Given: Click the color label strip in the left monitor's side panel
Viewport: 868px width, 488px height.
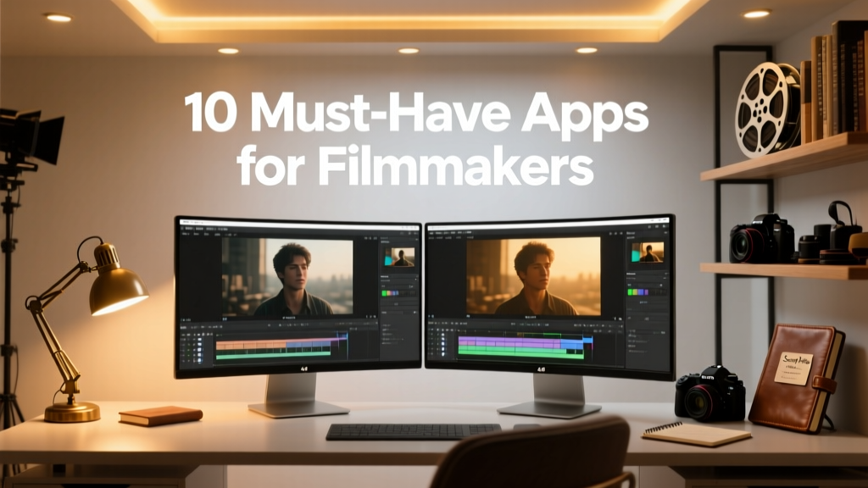Looking at the screenshot, I should tap(390, 293).
